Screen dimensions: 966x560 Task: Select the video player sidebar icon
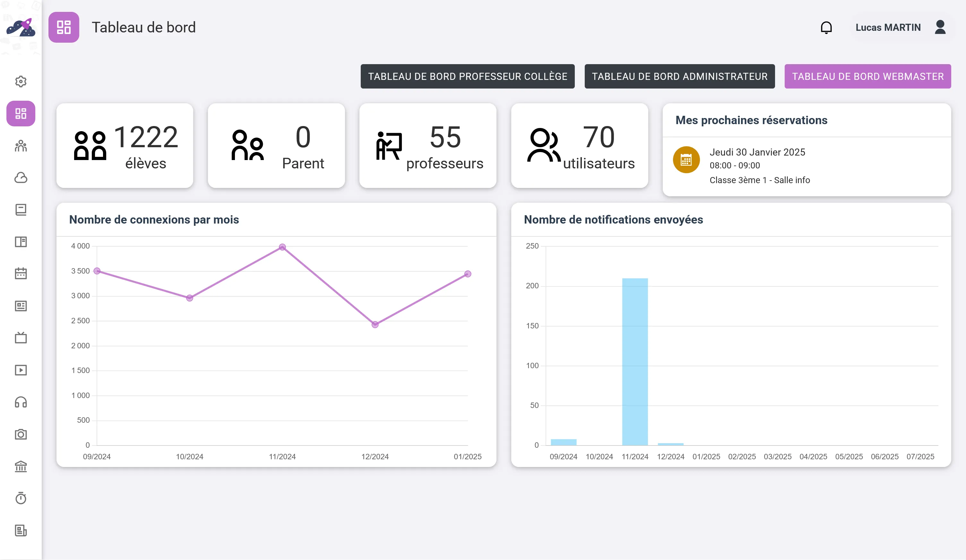pyautogui.click(x=21, y=369)
